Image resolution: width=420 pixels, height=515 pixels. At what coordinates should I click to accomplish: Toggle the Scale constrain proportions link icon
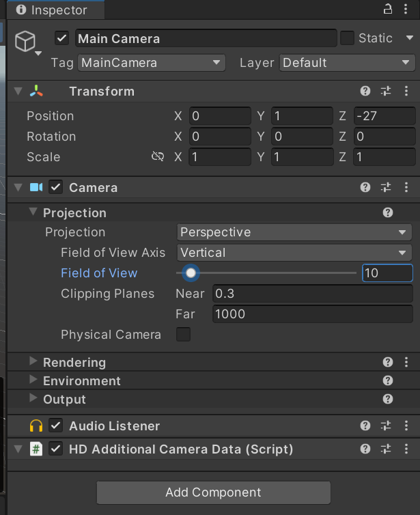point(157,157)
